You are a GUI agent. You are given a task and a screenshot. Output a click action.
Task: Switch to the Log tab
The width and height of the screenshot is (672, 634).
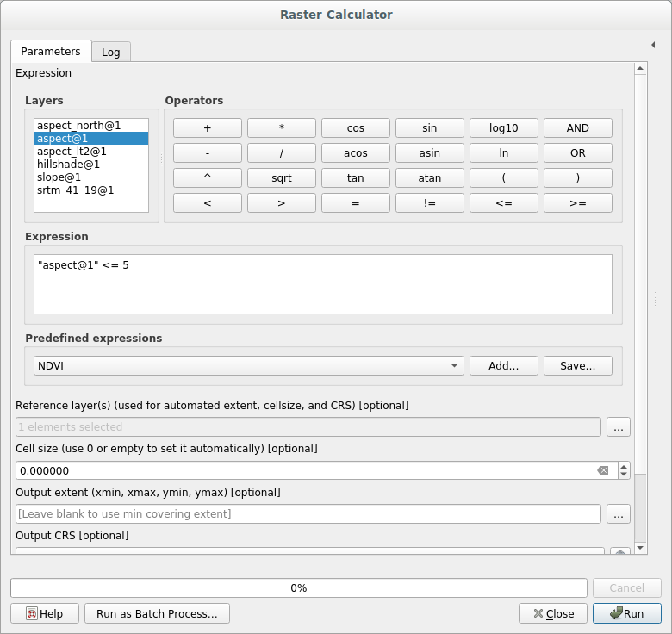(x=110, y=52)
